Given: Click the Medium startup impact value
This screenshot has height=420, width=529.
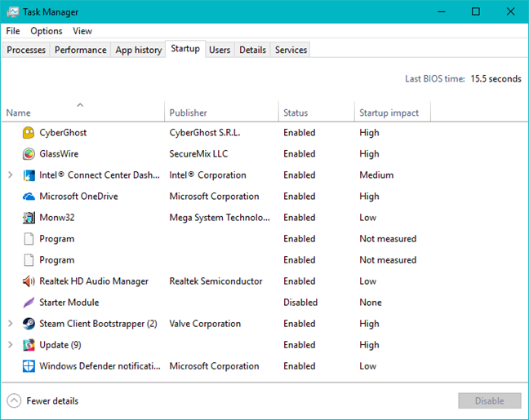Looking at the screenshot, I should 376,175.
